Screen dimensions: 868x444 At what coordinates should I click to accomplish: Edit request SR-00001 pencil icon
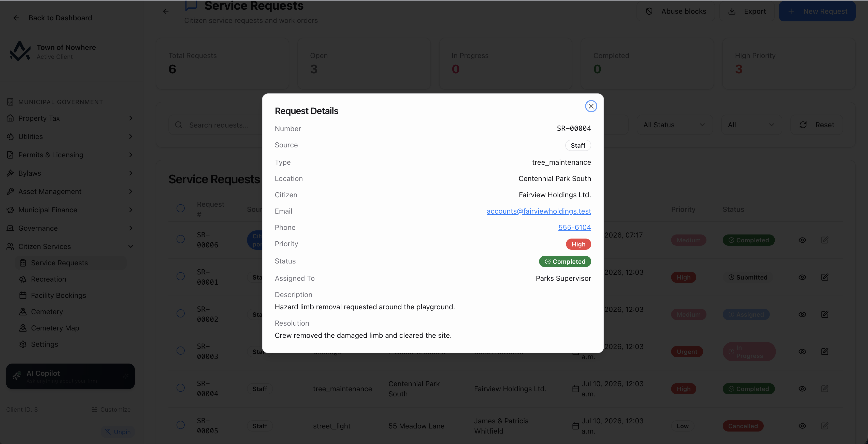pos(824,277)
